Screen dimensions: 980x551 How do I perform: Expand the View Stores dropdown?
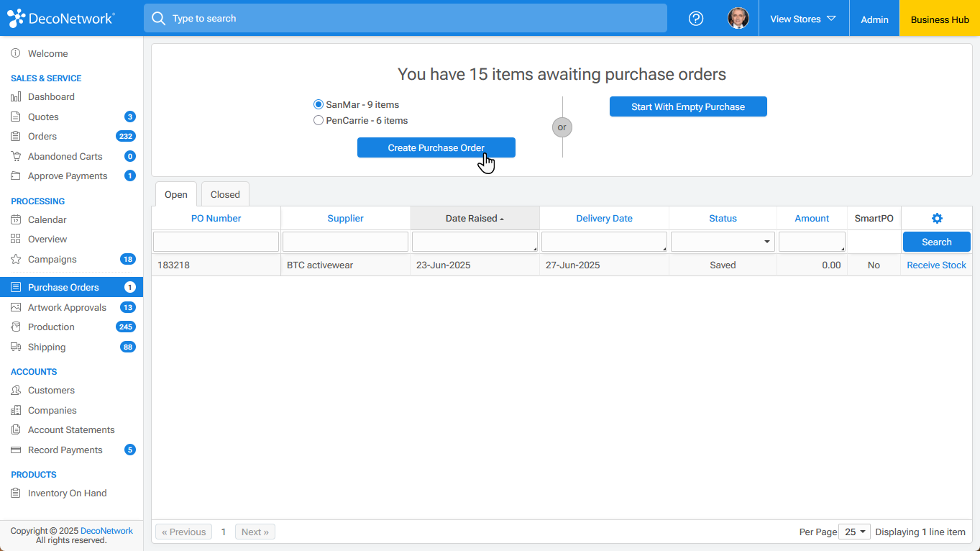point(803,19)
